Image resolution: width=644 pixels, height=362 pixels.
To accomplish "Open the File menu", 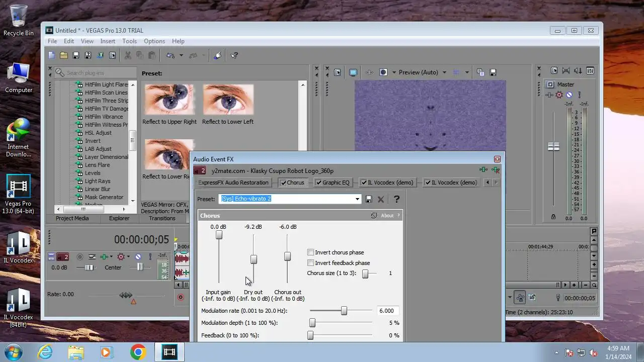I will click(x=52, y=41).
